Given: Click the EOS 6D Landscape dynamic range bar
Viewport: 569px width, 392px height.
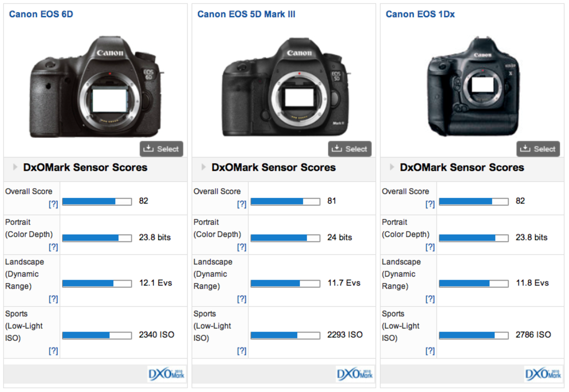Looking at the screenshot, I should (x=97, y=283).
